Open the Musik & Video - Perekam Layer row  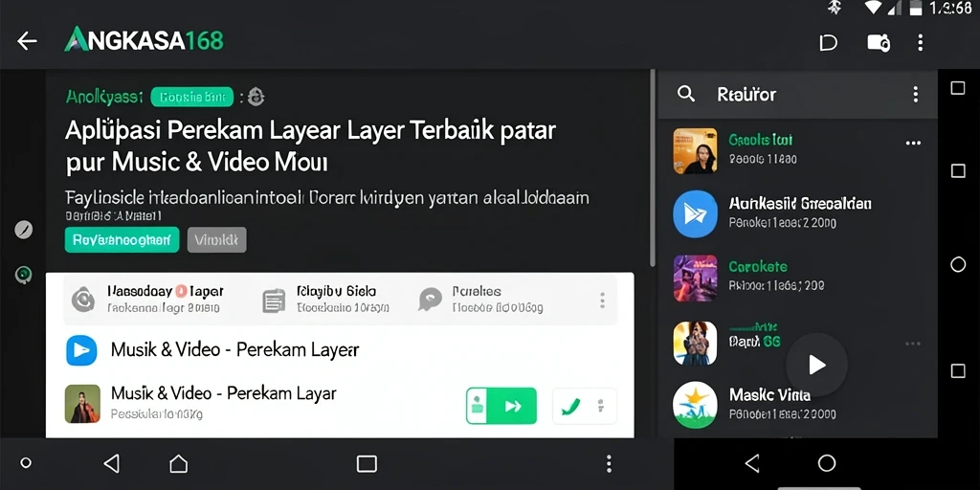point(340,350)
